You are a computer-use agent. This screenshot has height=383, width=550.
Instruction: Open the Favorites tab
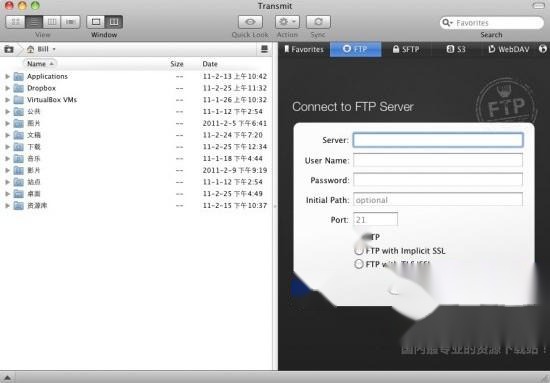(304, 49)
